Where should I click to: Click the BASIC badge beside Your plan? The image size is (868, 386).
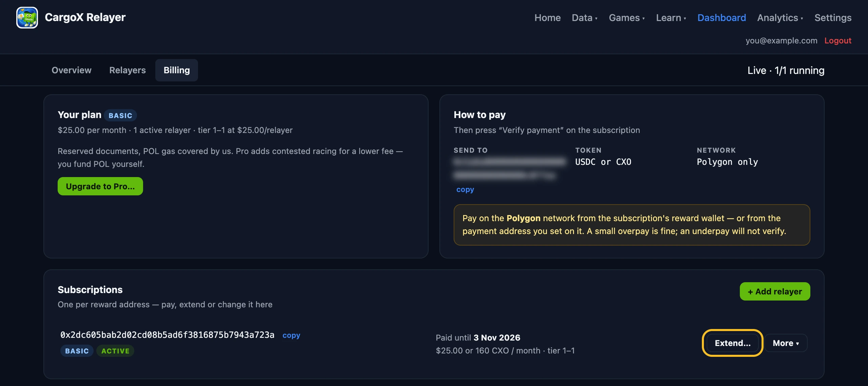click(x=120, y=115)
